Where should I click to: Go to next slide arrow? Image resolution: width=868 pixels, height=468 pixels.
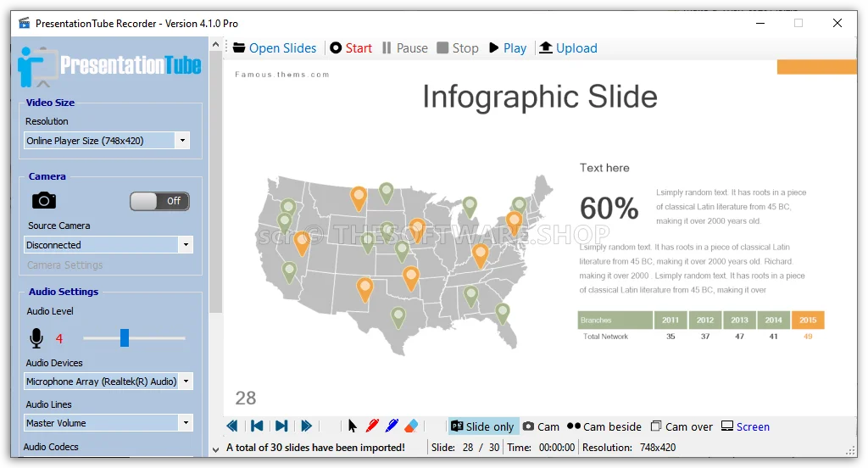[x=306, y=426]
